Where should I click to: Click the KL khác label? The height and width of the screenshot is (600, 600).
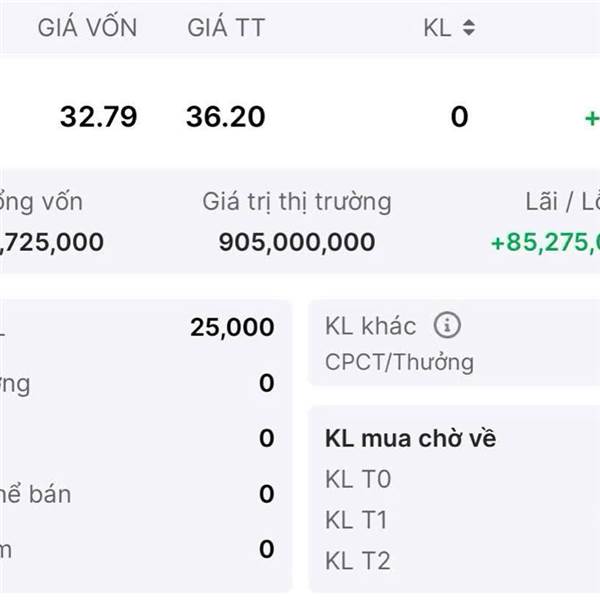370,326
